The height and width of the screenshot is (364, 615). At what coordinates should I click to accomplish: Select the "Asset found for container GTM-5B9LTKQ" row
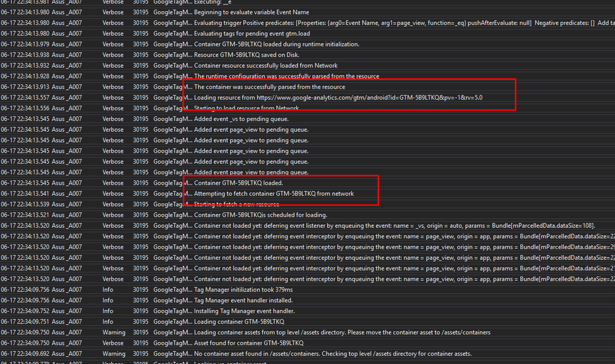click(248, 342)
